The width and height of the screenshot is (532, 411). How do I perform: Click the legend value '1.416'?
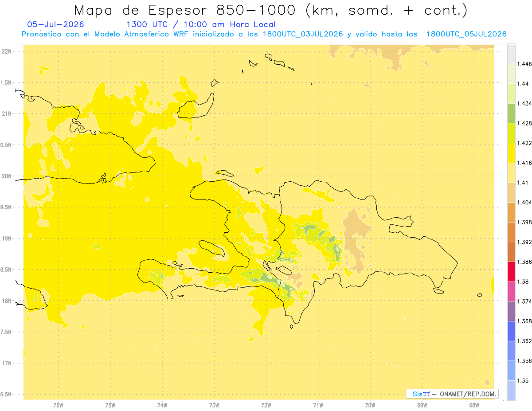pos(525,163)
